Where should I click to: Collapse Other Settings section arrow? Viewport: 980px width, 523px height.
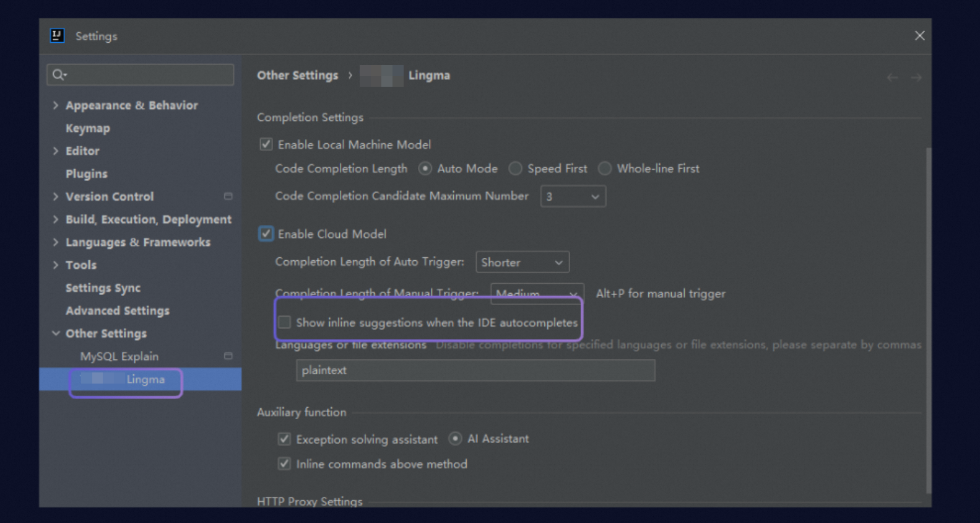click(x=56, y=333)
